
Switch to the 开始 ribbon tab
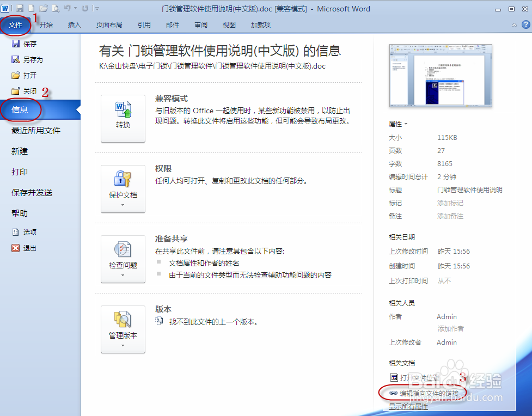(46, 25)
